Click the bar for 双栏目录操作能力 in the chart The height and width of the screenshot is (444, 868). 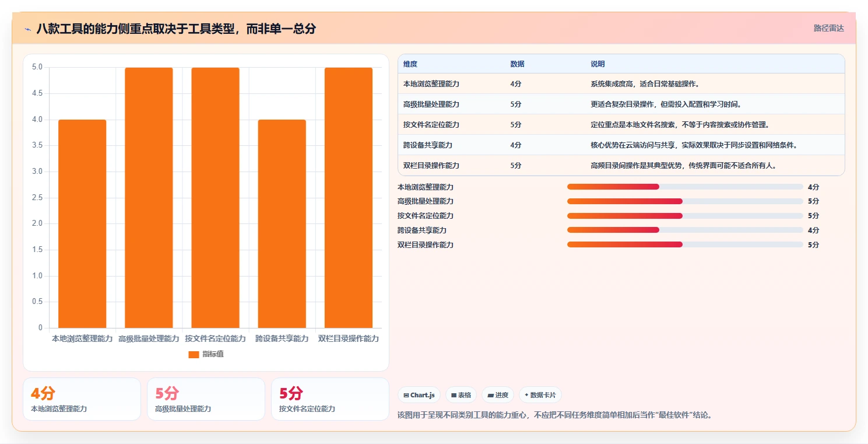(x=349, y=198)
